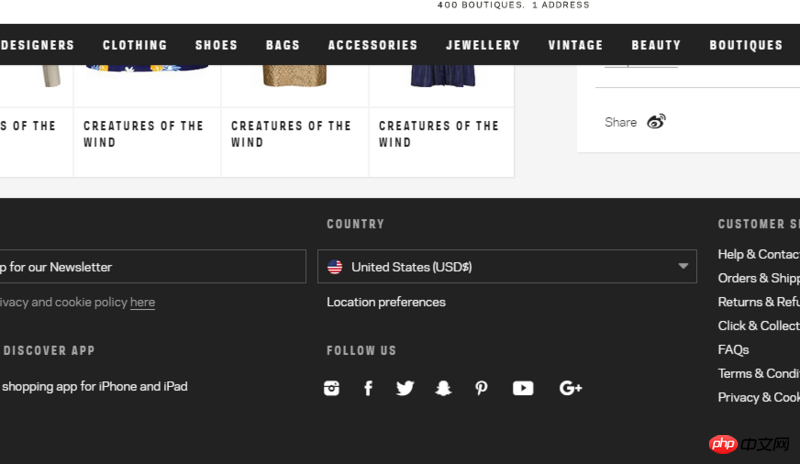
Task: Click the Location preferences link
Action: 386,302
